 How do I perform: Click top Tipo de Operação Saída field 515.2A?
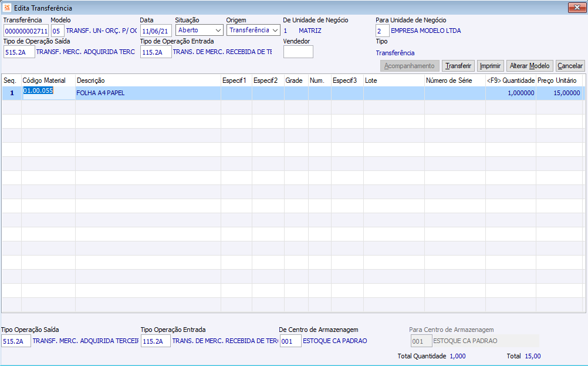click(x=19, y=52)
